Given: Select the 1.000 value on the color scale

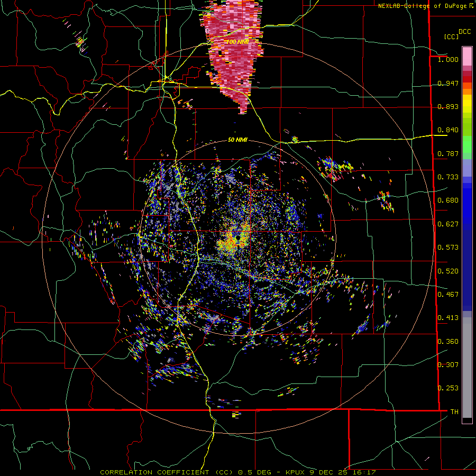Looking at the screenshot, I should 448,59.
